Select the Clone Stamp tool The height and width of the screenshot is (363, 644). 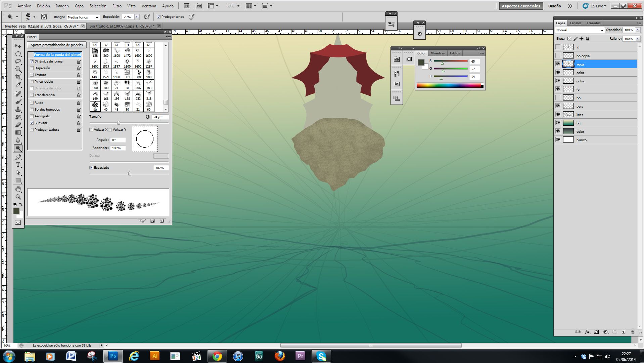(x=18, y=109)
